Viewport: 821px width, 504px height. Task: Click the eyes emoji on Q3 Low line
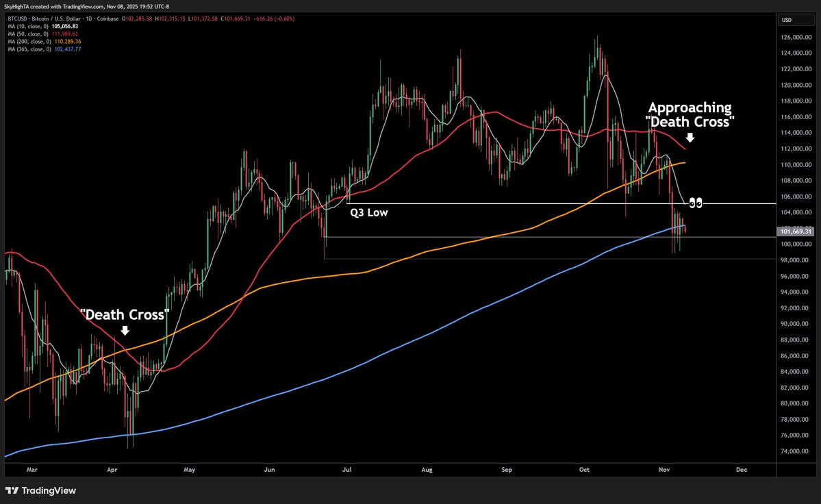(695, 203)
